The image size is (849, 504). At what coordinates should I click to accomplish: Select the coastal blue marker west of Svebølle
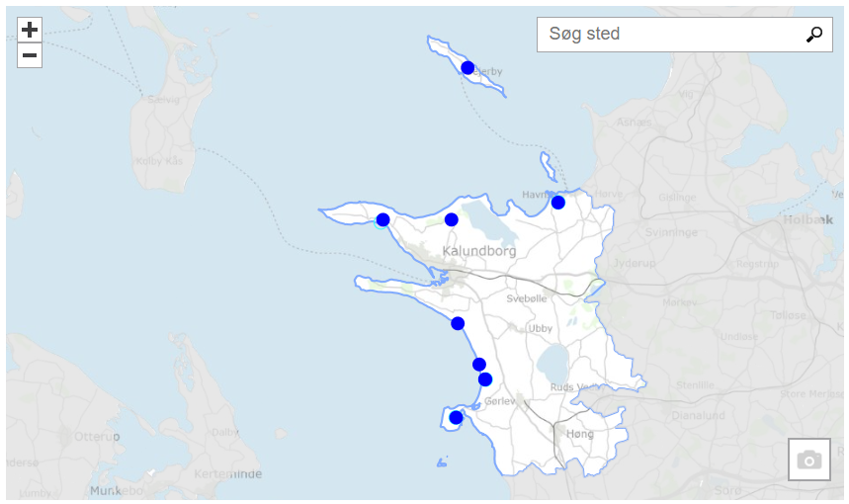point(458,323)
